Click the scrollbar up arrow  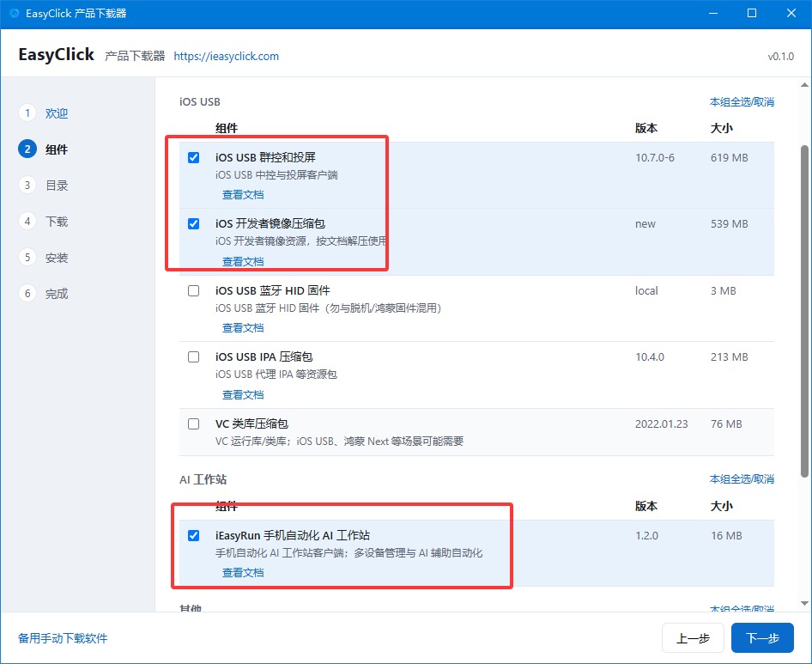(x=804, y=85)
